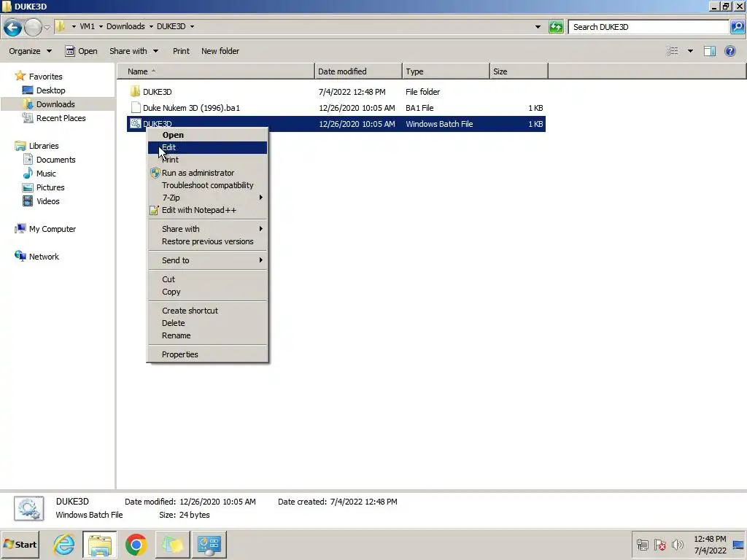
Task: Click the Start button
Action: coord(20,544)
